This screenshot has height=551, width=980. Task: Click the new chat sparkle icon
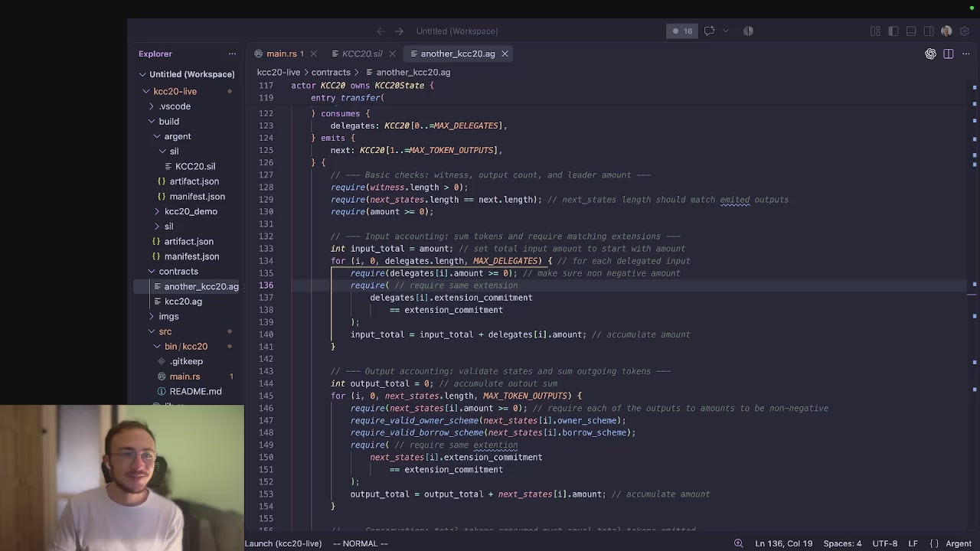coord(710,31)
